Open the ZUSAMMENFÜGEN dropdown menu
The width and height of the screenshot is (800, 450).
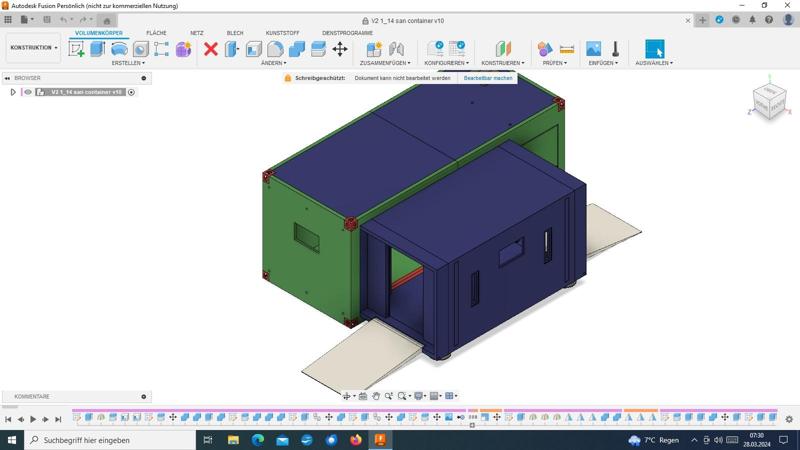[385, 63]
